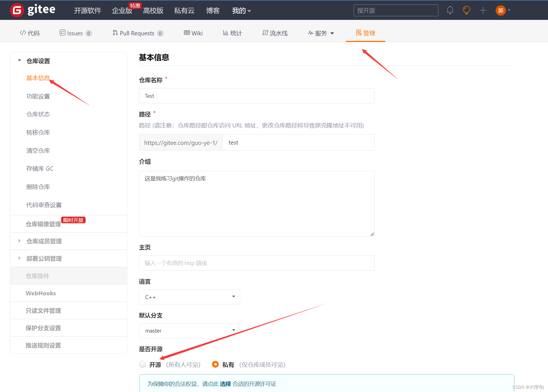
Task: Open 存储库 GC in the sidebar
Action: pos(40,168)
